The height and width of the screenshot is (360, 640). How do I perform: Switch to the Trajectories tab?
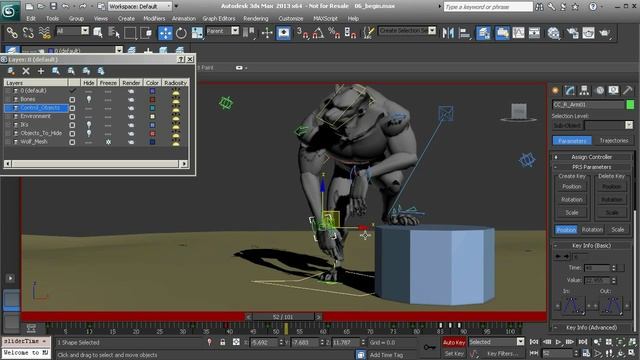click(x=613, y=140)
